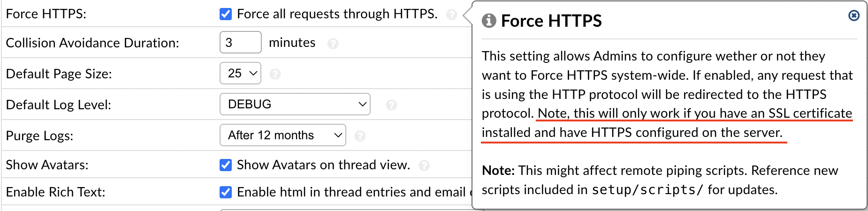Click the 'Force HTTPS' popup heading text
The image size is (868, 211).
click(551, 21)
